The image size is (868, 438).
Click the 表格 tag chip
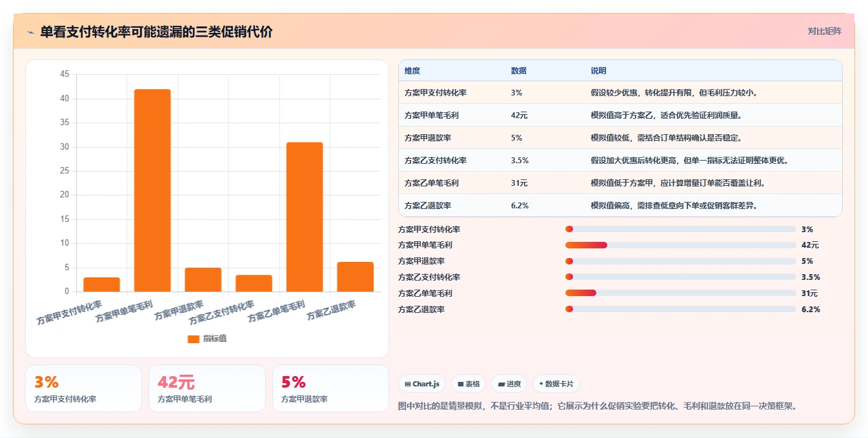[x=469, y=384]
